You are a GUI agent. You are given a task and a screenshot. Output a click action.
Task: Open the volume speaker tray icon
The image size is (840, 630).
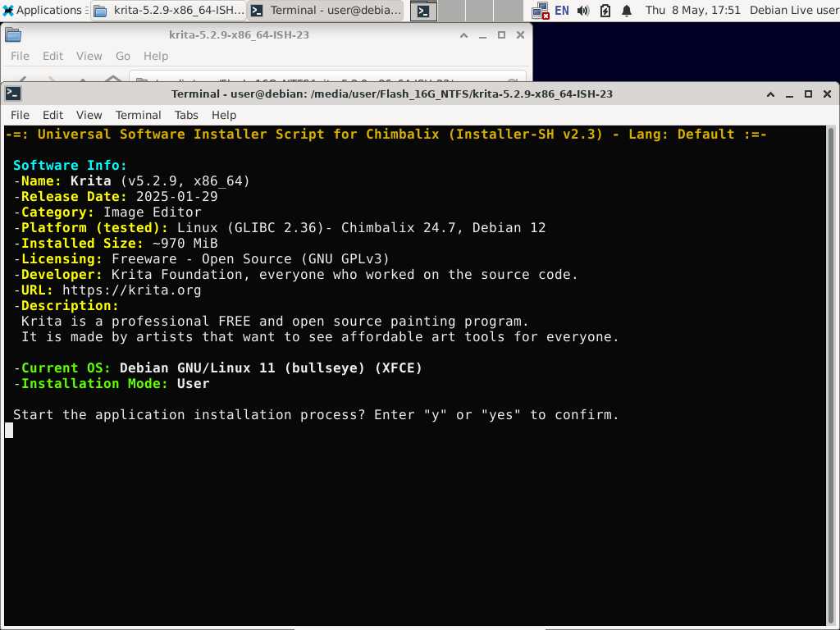tap(583, 11)
